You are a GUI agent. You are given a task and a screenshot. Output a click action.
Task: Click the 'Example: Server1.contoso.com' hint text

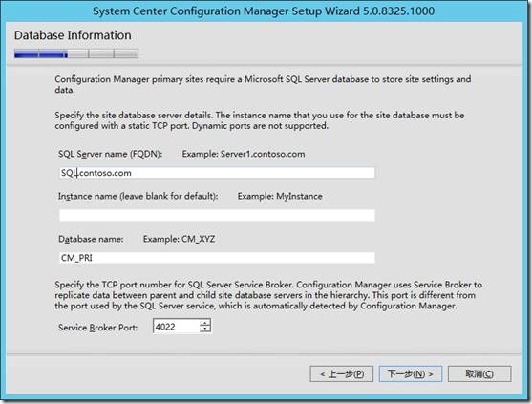(244, 154)
